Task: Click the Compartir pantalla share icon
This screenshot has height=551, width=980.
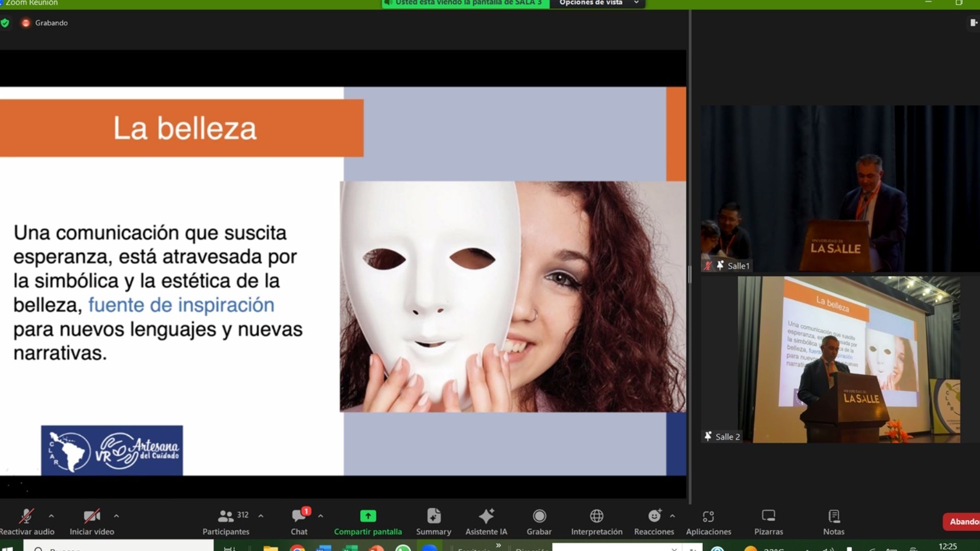Action: (367, 516)
